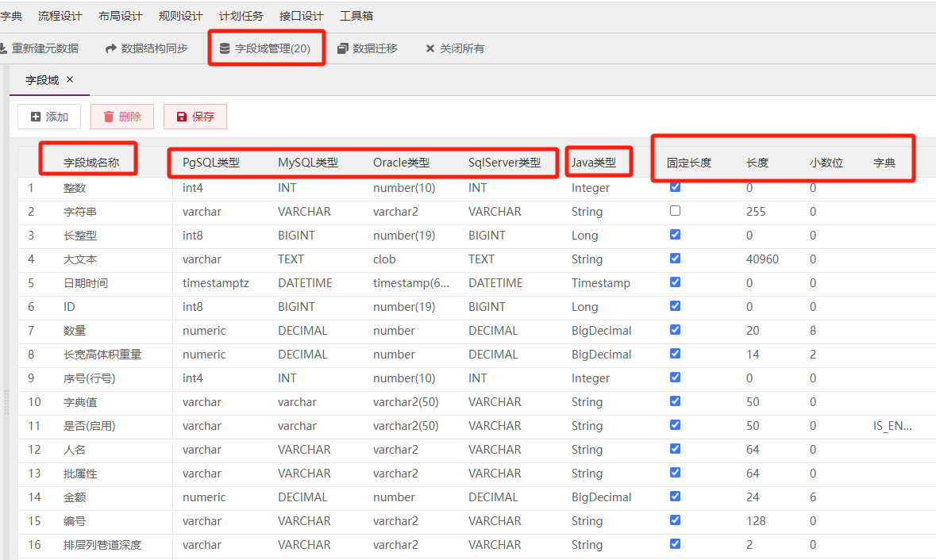Select the 排层列巷道深度 row name
This screenshot has width=936, height=560.
pos(102,544)
